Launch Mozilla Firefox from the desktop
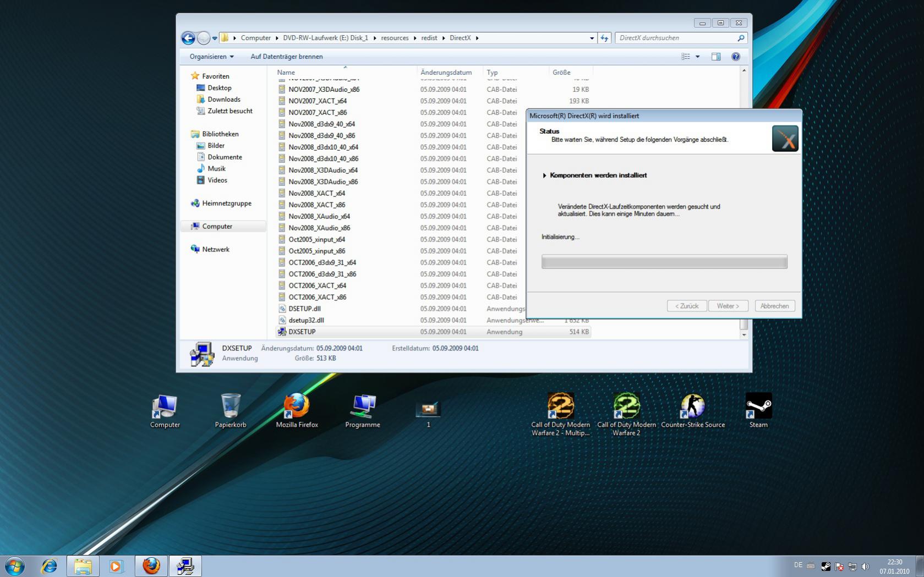The height and width of the screenshot is (577, 924). [297, 410]
